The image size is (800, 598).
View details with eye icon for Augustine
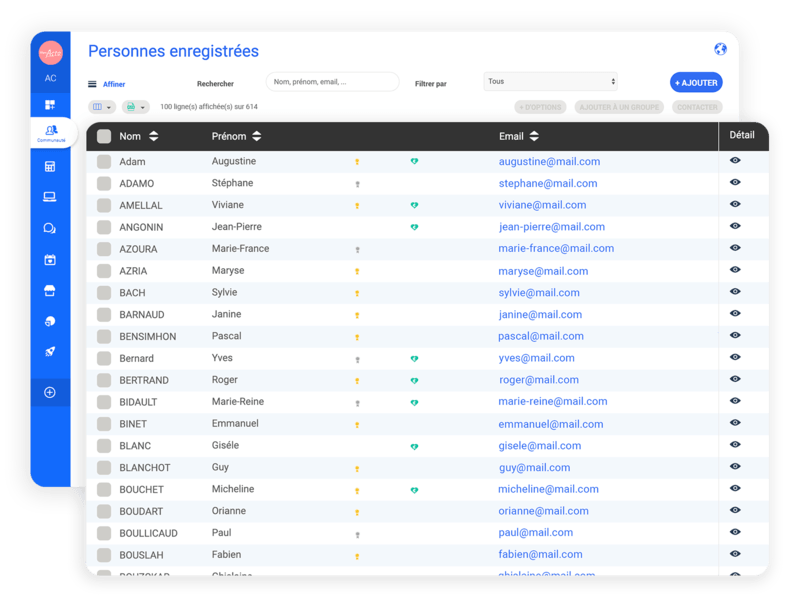(735, 161)
